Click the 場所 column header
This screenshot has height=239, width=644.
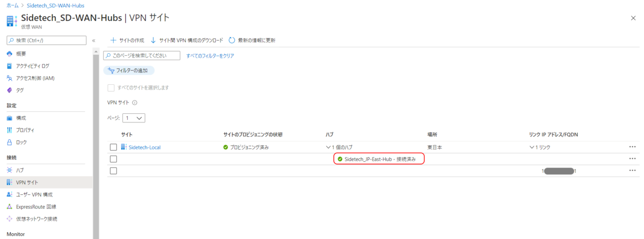tap(432, 134)
